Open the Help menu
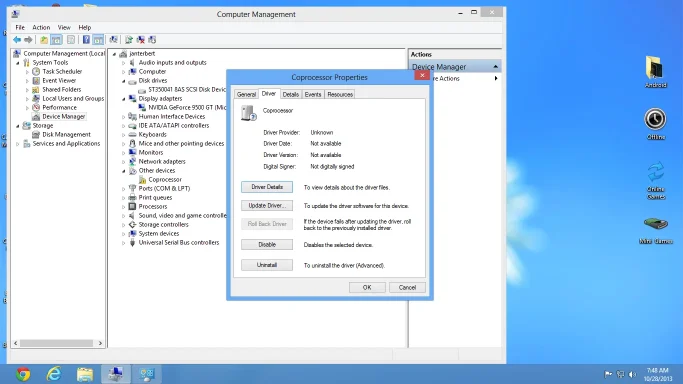This screenshot has height=384, width=683. click(x=85, y=27)
